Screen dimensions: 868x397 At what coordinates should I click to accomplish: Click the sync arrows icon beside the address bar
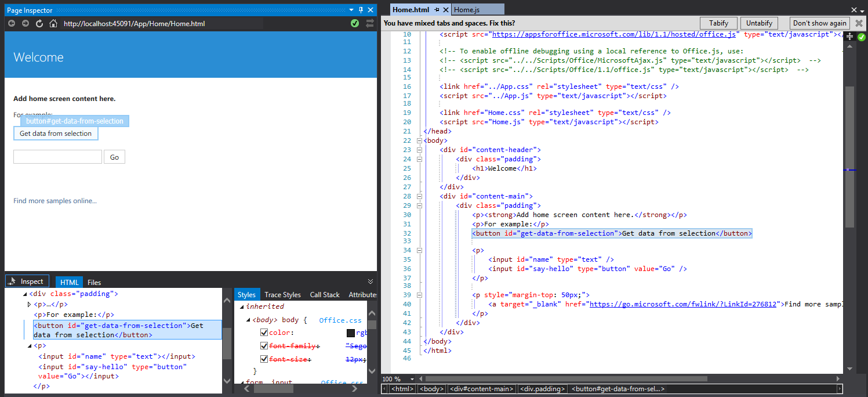370,23
